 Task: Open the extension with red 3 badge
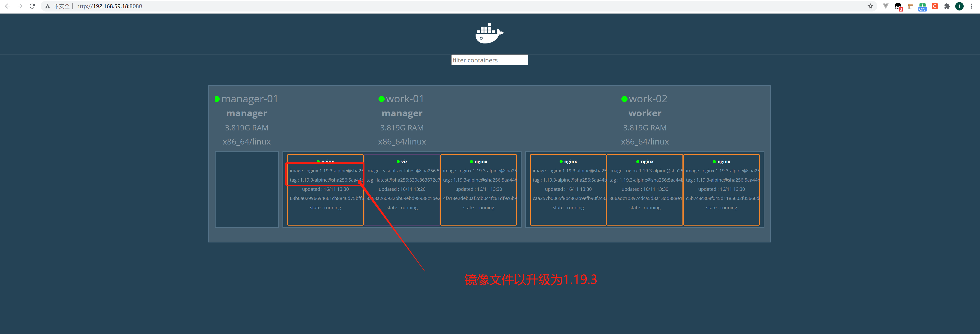898,6
